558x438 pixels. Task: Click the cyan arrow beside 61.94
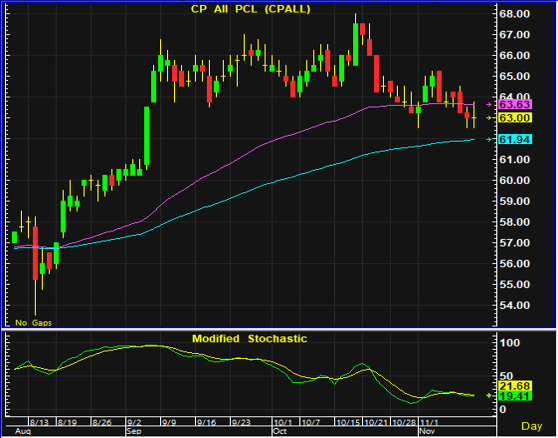point(489,139)
